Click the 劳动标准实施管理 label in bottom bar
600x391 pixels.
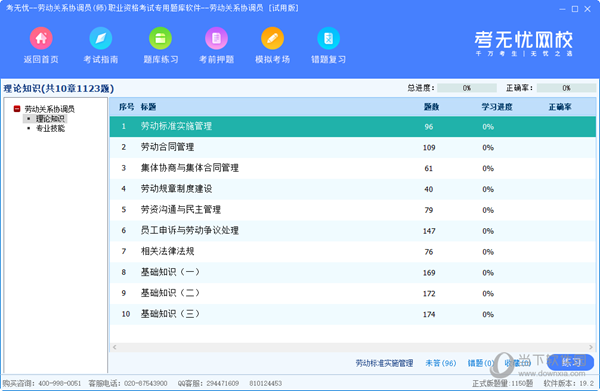point(384,363)
